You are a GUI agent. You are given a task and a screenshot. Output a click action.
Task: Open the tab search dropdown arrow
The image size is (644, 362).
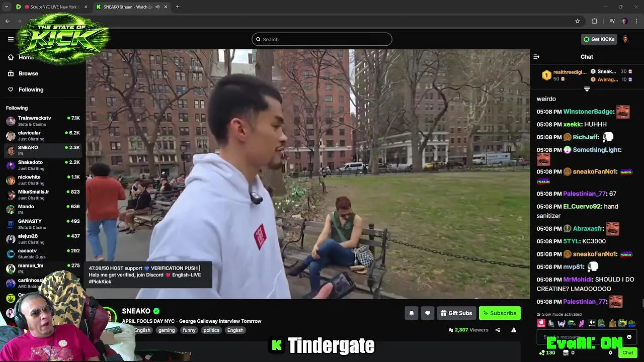point(6,7)
